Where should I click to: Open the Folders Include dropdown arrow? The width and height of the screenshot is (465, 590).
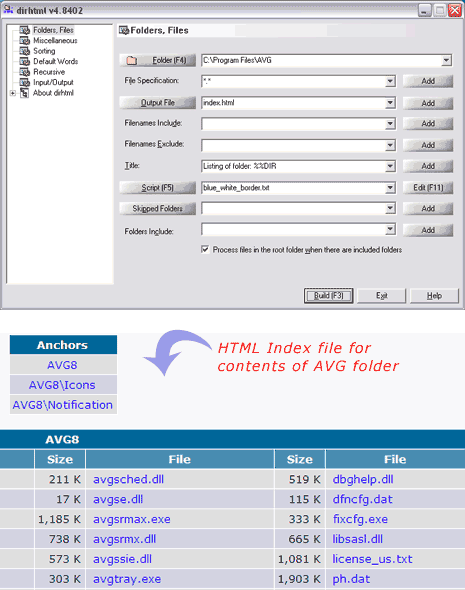[x=390, y=229]
